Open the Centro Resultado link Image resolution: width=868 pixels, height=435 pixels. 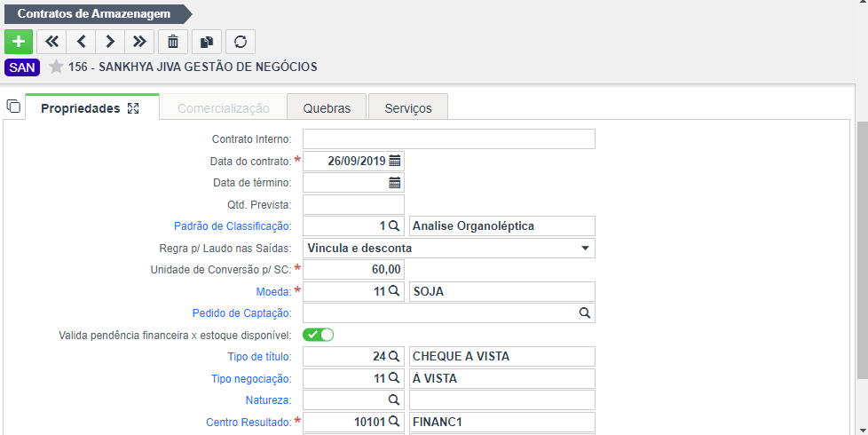[249, 423]
